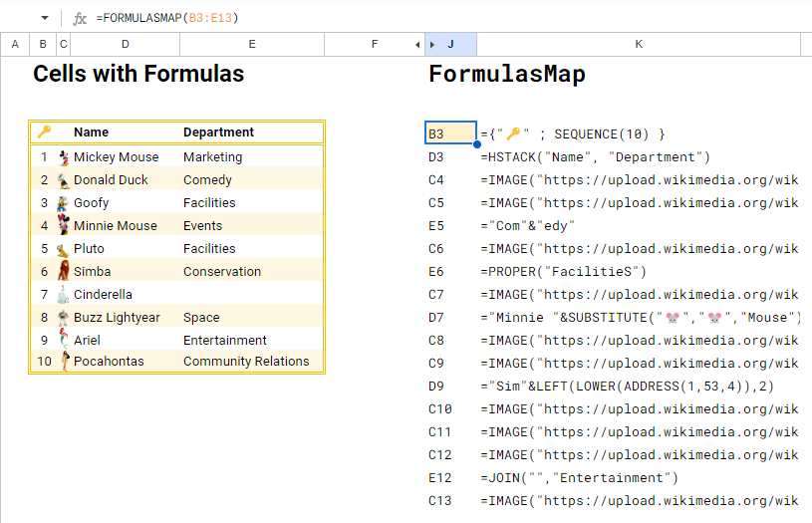Click the key emoji header cell
The width and height of the screenshot is (812, 523).
pos(44,132)
